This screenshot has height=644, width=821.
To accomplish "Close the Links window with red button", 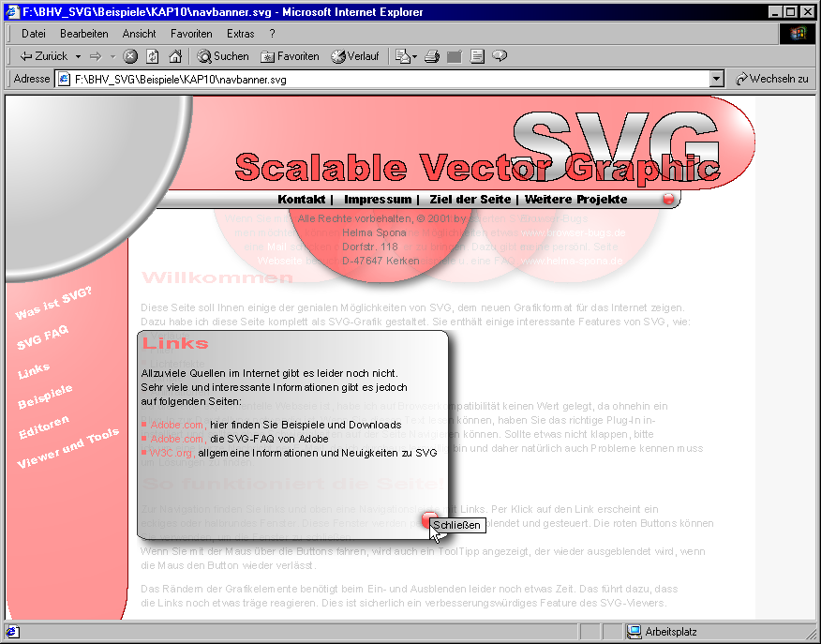I will point(429,520).
